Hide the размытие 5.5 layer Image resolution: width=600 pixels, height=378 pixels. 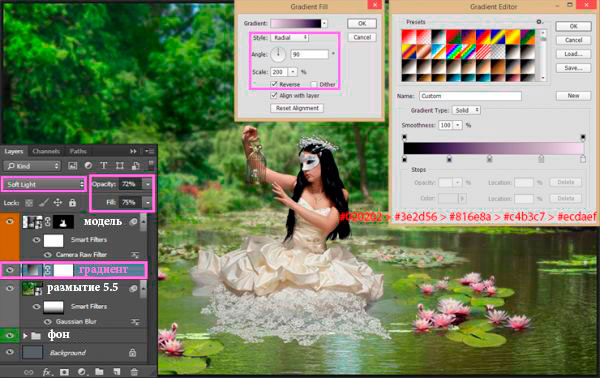[x=10, y=288]
